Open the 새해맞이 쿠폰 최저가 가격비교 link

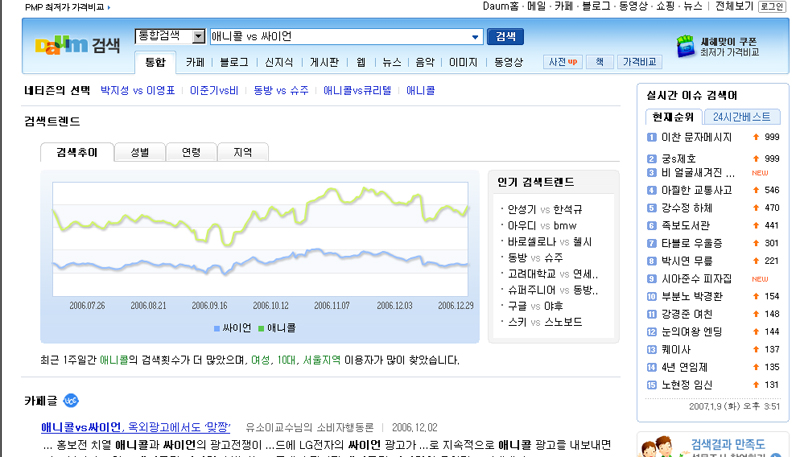pos(729,47)
